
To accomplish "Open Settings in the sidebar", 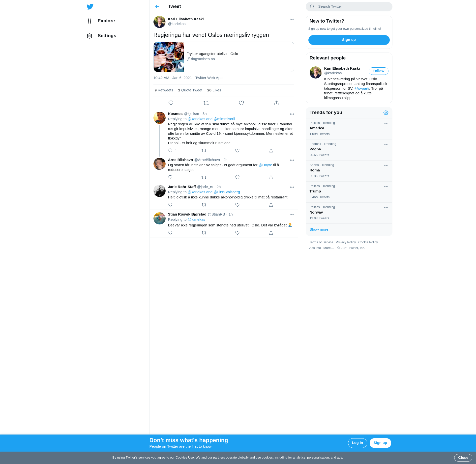I will pos(107,36).
